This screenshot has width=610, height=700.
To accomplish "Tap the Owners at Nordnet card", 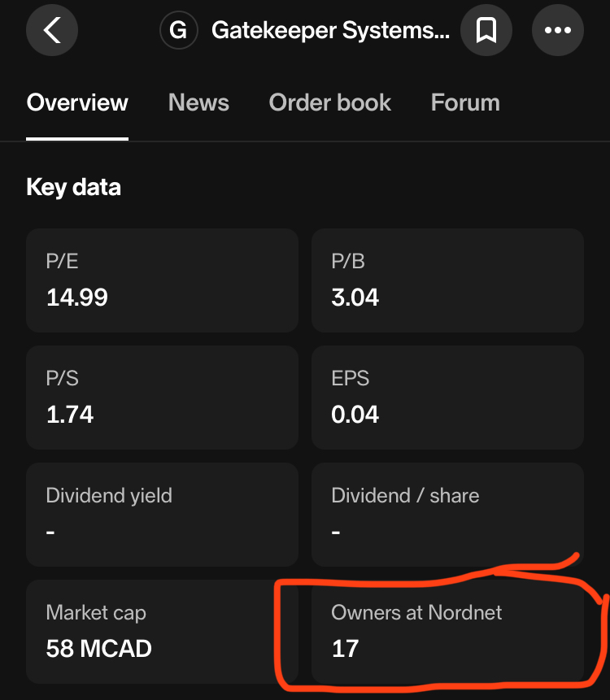I will click(x=447, y=632).
